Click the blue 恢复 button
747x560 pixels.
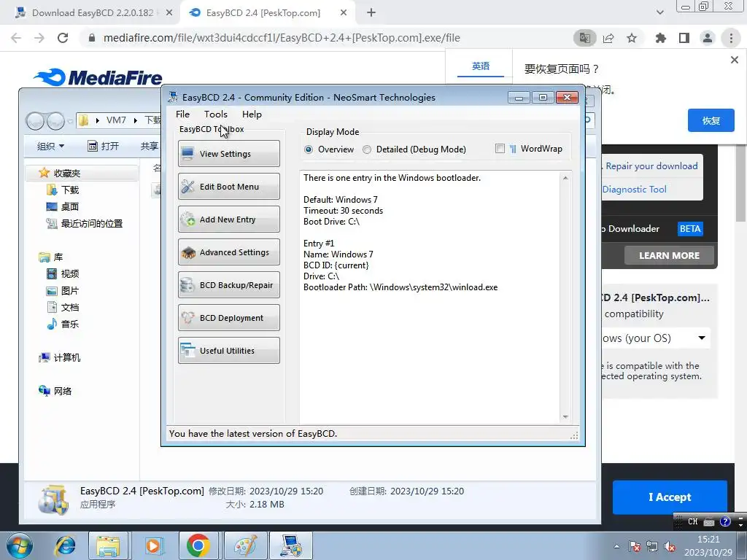tap(711, 120)
